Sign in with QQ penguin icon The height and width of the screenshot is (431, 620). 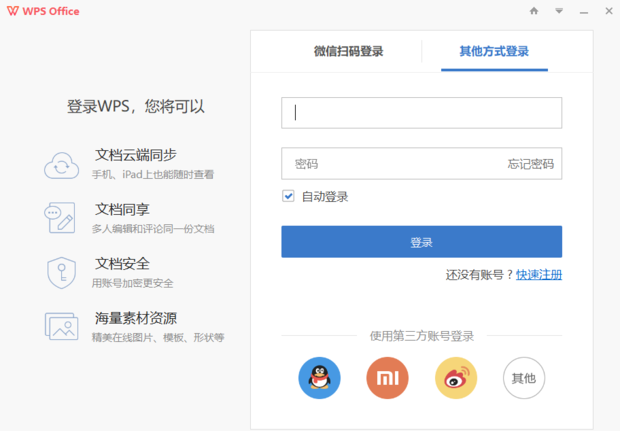[319, 378]
